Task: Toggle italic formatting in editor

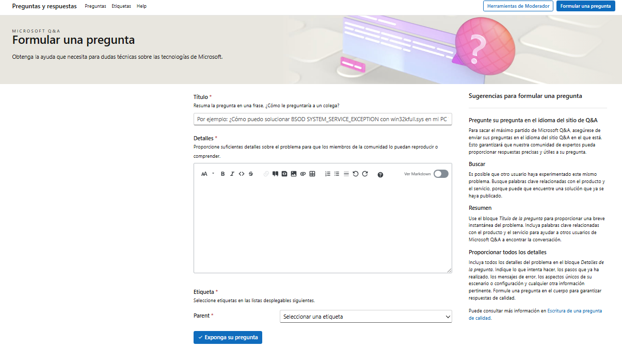Action: click(x=232, y=174)
